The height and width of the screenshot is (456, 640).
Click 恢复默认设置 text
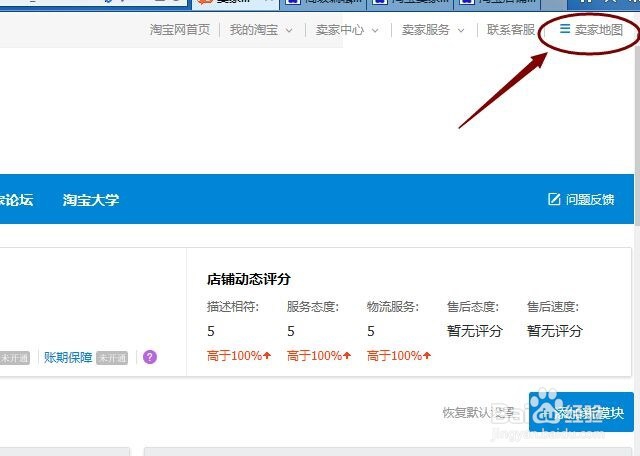[x=478, y=412]
